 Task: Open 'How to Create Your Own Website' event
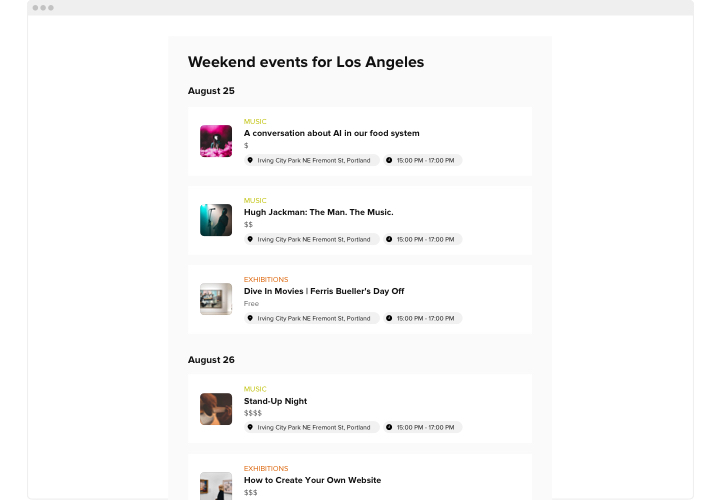pos(312,480)
